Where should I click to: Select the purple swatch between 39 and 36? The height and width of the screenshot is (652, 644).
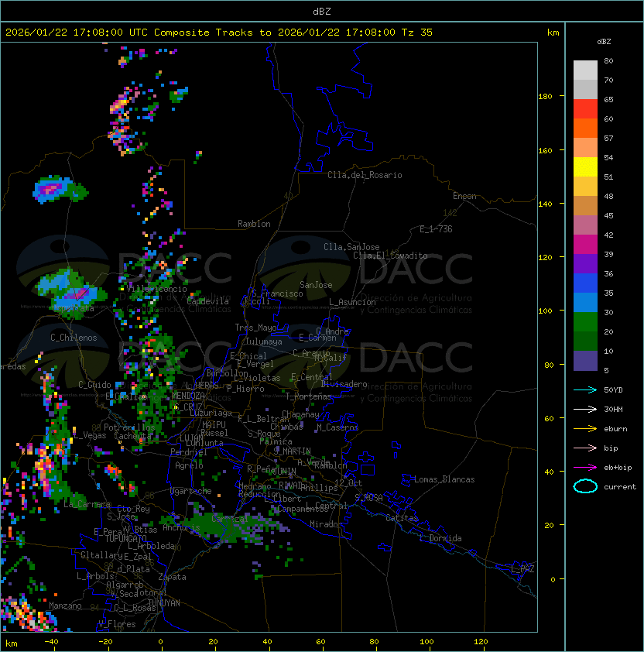(x=585, y=263)
